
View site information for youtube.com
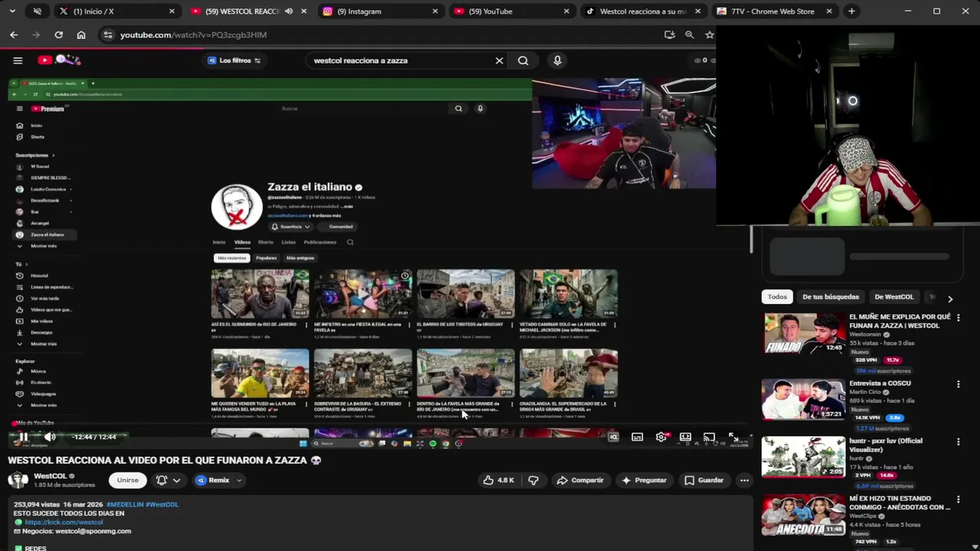point(108,34)
